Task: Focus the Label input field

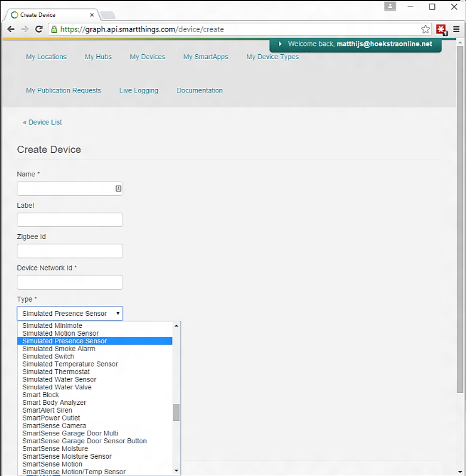Action: 70,220
